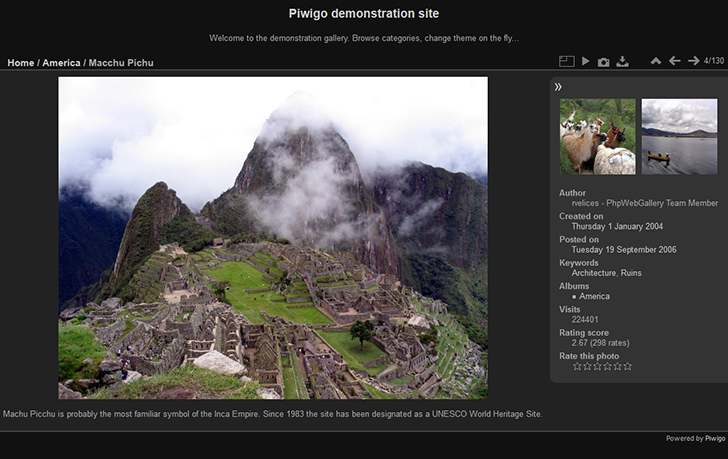728x459 pixels.
Task: Click the 4/130 photo counter
Action: pyautogui.click(x=714, y=61)
